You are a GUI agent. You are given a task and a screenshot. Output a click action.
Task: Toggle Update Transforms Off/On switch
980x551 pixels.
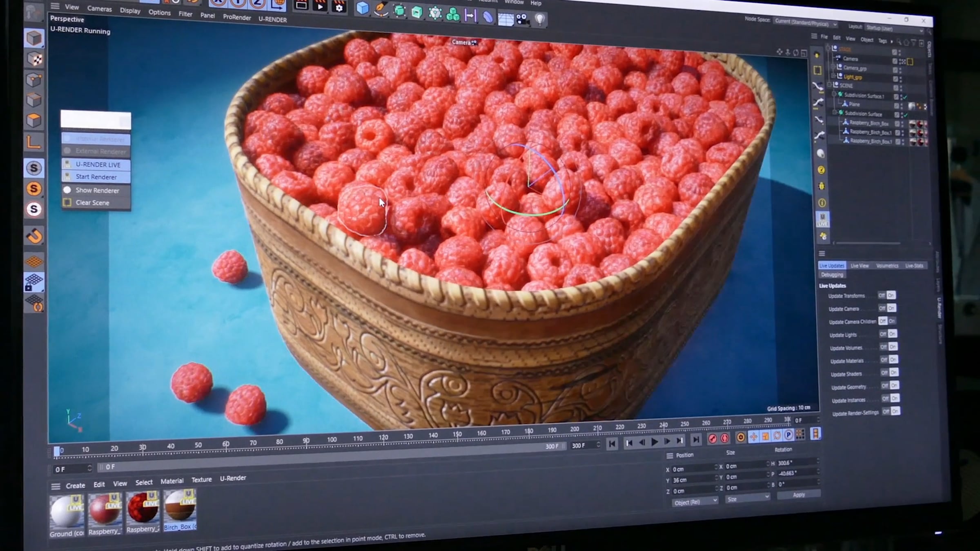[x=886, y=295]
